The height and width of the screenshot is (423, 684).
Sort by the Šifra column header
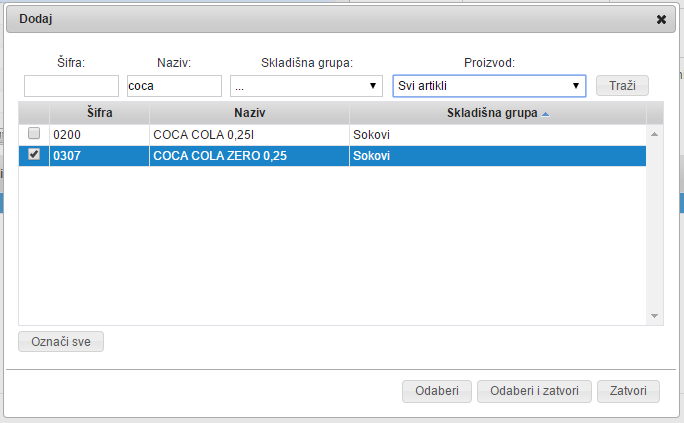coord(99,113)
